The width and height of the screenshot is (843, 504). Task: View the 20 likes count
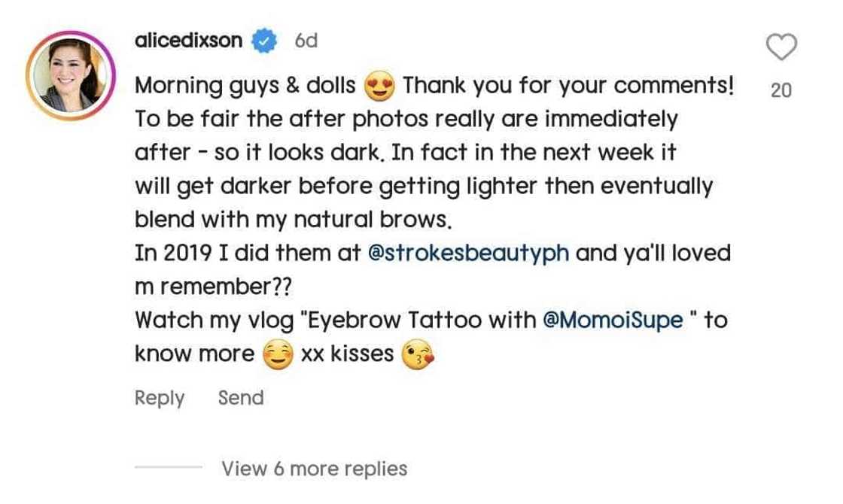(x=781, y=90)
